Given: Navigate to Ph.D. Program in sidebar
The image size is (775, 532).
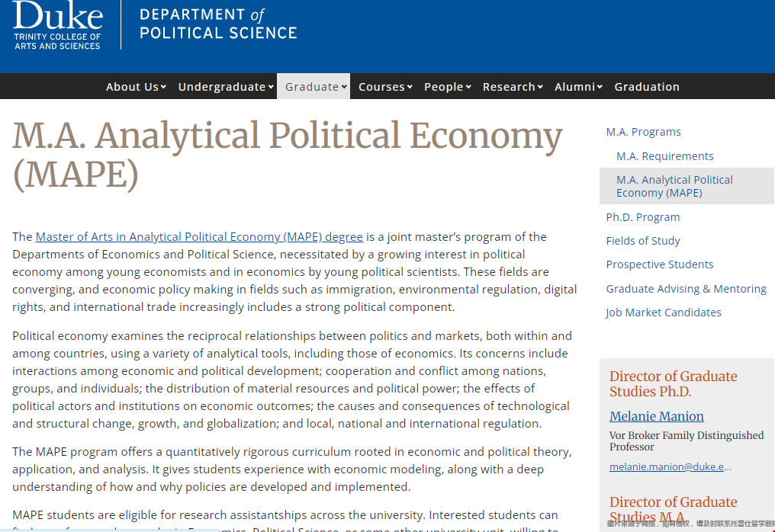Looking at the screenshot, I should tap(642, 217).
